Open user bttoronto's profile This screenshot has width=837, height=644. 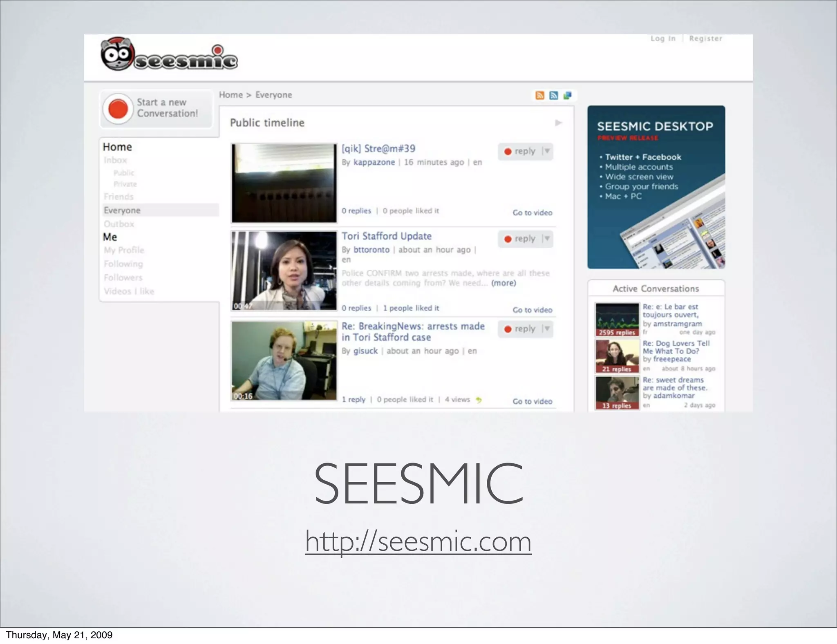tap(371, 250)
